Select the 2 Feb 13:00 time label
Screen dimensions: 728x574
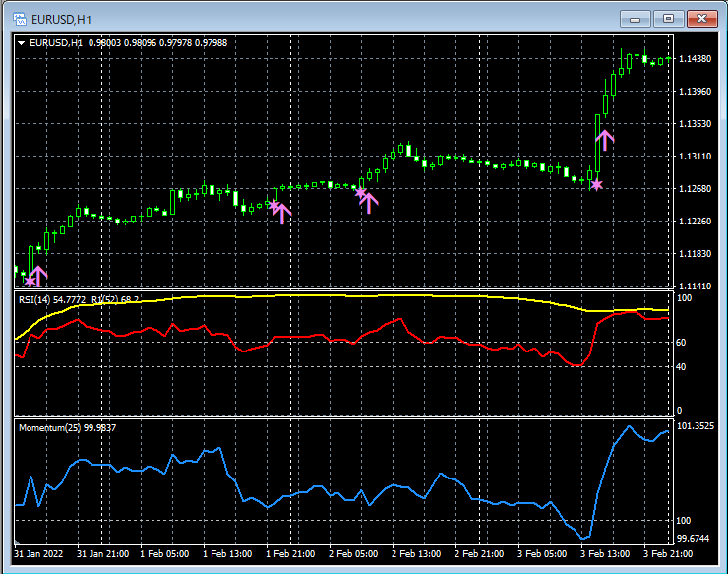coord(418,553)
